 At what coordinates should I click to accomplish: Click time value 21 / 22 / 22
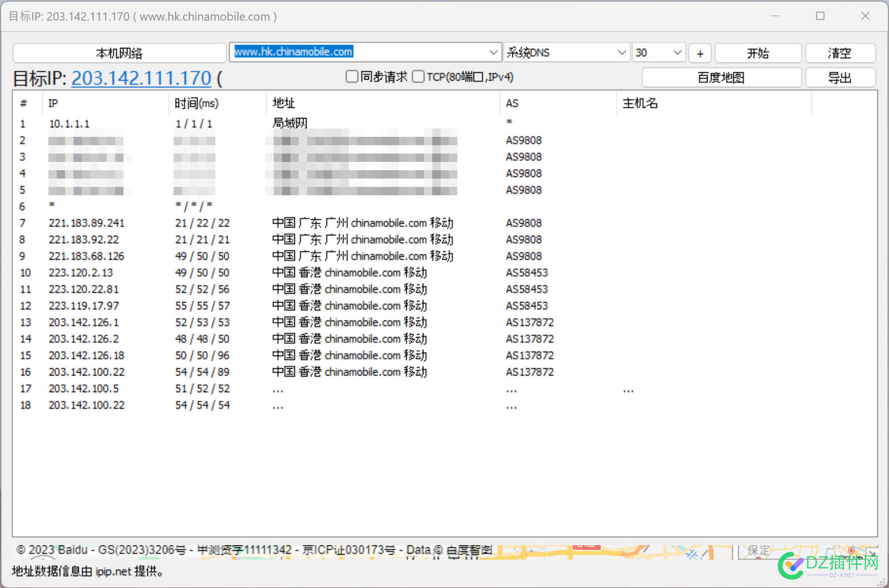tap(203, 223)
